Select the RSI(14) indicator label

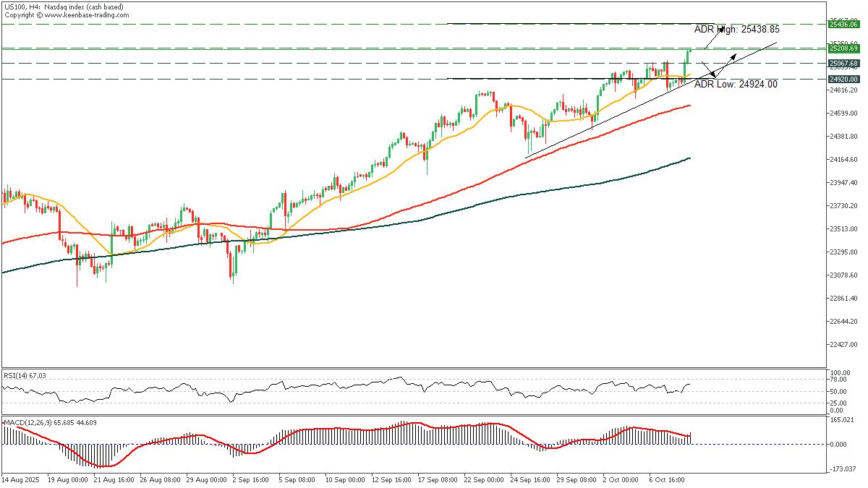point(25,375)
